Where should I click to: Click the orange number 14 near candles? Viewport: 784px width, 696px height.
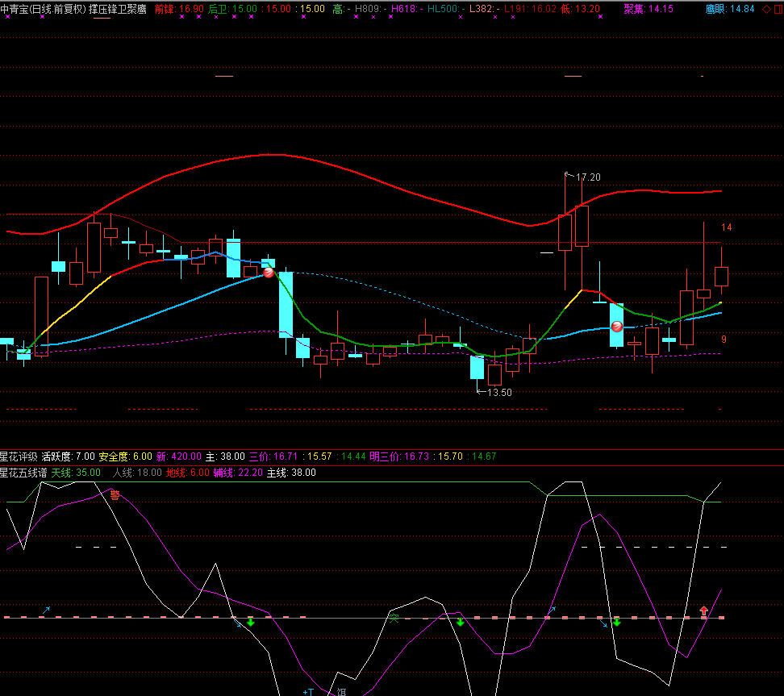[x=726, y=227]
